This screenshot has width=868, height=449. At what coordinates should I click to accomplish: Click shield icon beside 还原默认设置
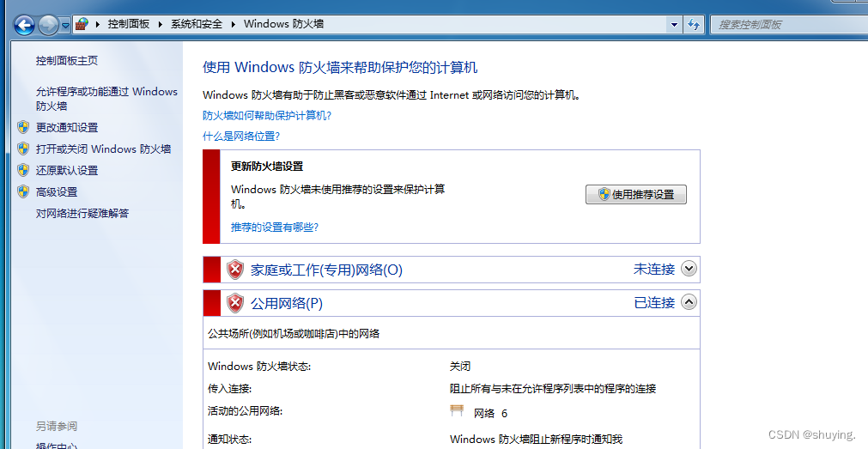23,170
